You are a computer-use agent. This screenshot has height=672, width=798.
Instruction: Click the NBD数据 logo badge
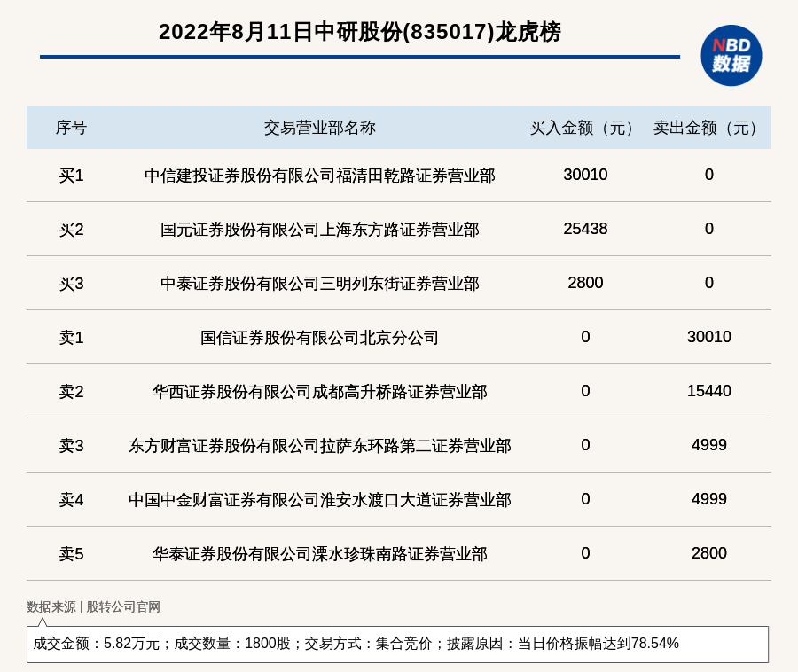pyautogui.click(x=731, y=56)
